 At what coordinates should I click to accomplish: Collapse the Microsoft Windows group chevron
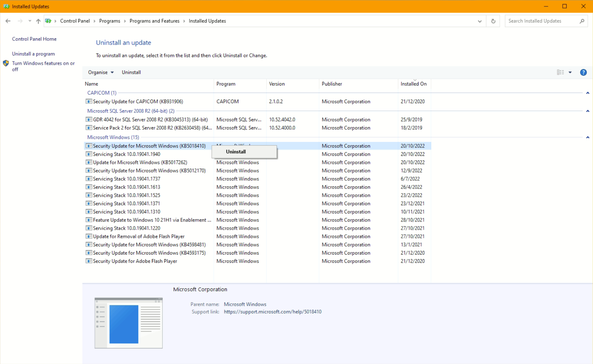pos(587,137)
